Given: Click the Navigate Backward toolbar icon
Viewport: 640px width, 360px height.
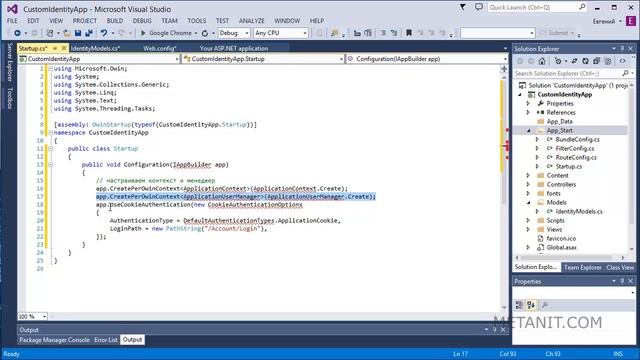Looking at the screenshot, I should pos(17,33).
